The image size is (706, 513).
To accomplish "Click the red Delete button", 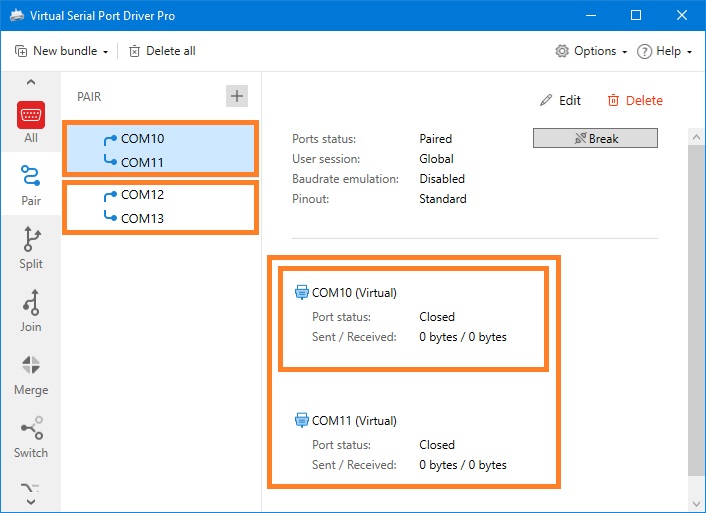I will pyautogui.click(x=635, y=100).
